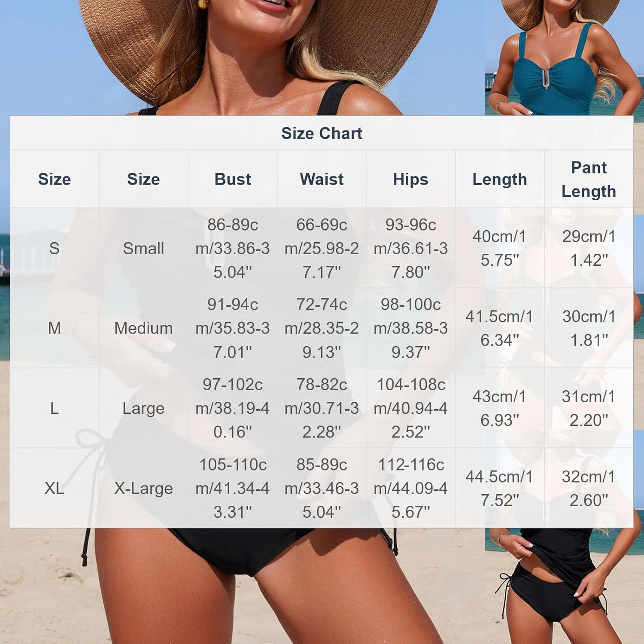The image size is (644, 644).
Task: Click the "Size Chart" title
Action: [322, 134]
